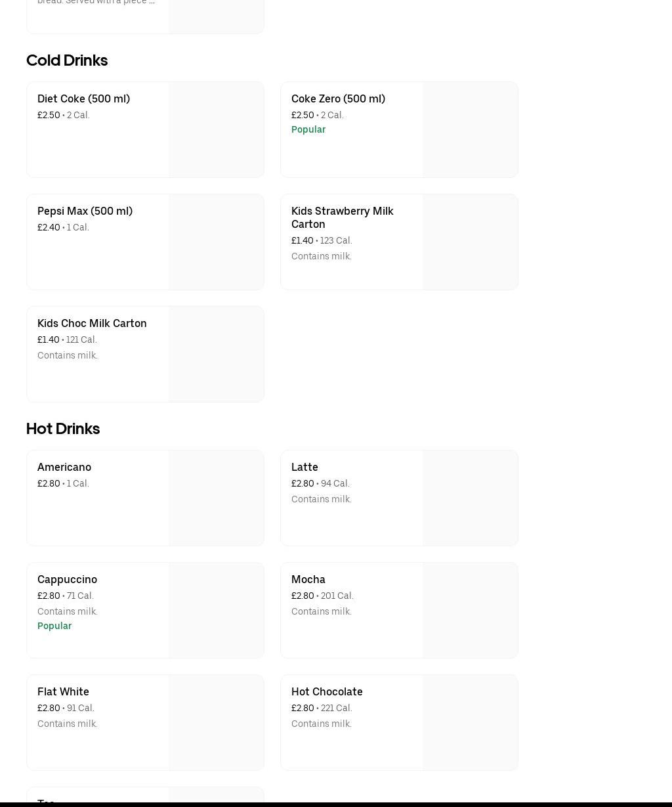Select Coke Zero (500 ml) drink title
The height and width of the screenshot is (807, 672).
point(338,98)
